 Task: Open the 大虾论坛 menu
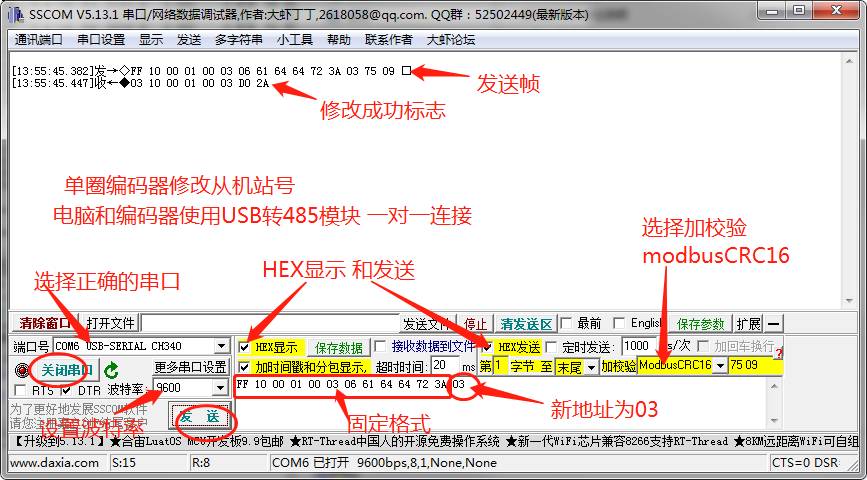451,40
